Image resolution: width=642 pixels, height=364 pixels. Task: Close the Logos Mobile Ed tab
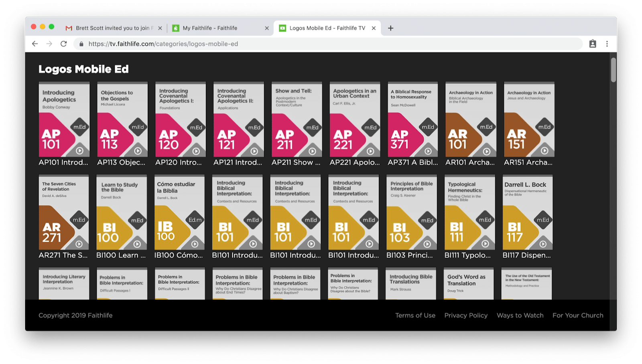pos(374,28)
